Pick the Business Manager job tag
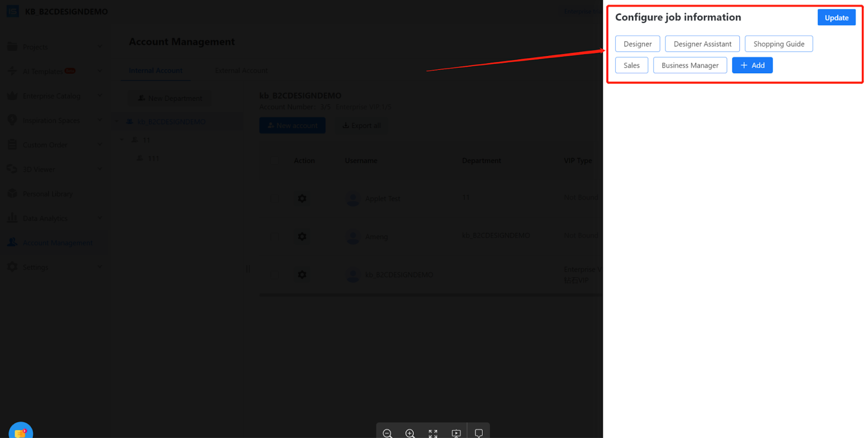868x438 pixels. (690, 65)
